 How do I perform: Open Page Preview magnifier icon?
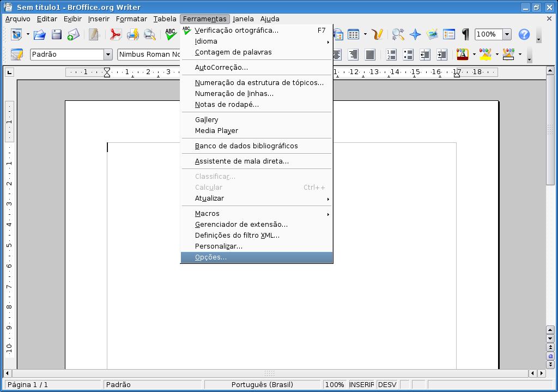[150, 34]
